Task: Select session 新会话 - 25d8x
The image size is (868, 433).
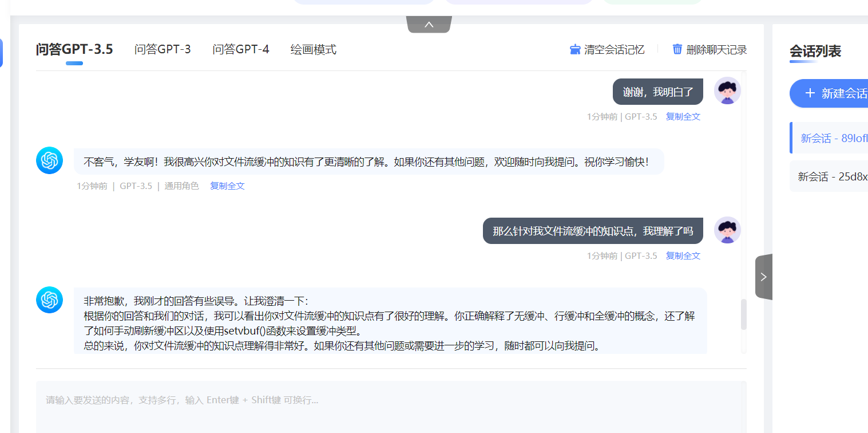Action: click(829, 176)
